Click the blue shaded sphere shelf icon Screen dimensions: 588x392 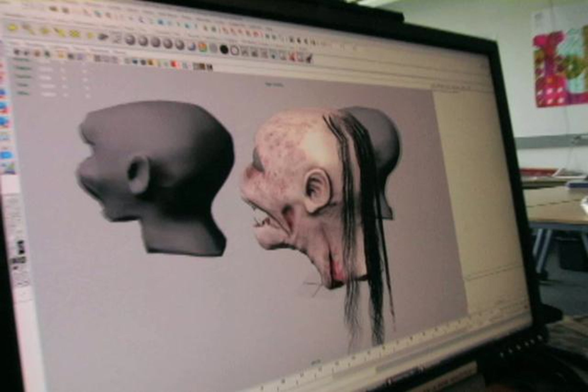(x=192, y=46)
